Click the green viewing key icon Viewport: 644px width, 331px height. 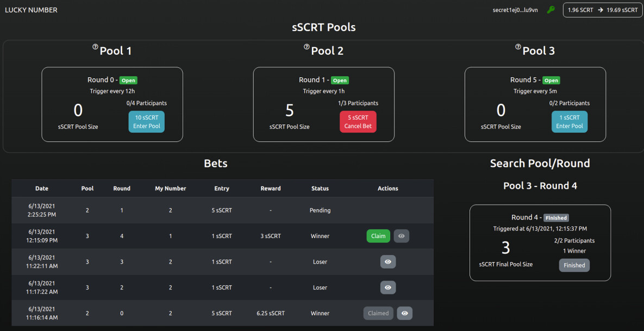[x=551, y=10]
